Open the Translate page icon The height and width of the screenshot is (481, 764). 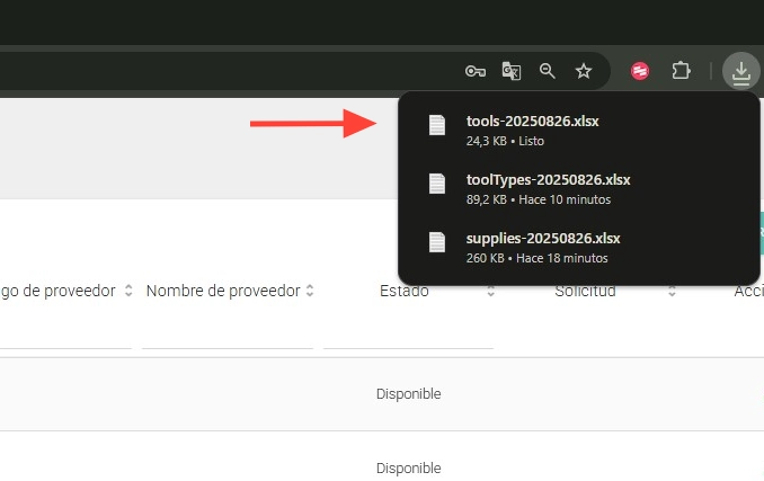(x=511, y=71)
